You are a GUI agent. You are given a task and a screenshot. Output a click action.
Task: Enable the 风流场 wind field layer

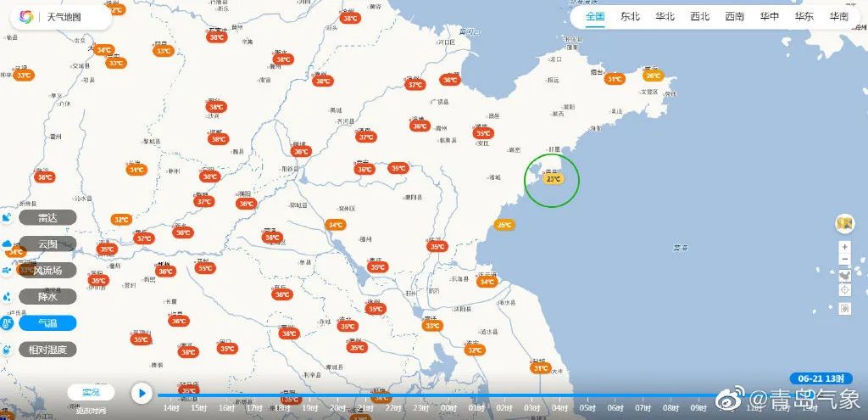coord(47,271)
